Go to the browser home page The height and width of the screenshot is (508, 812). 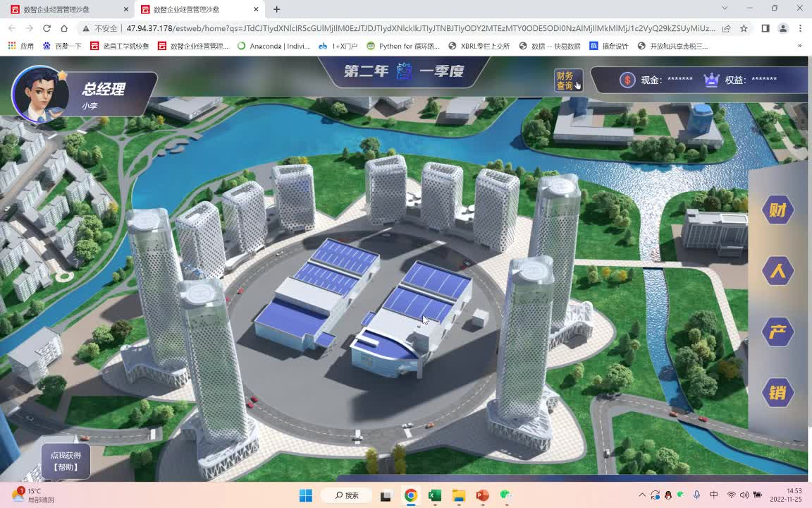point(64,28)
